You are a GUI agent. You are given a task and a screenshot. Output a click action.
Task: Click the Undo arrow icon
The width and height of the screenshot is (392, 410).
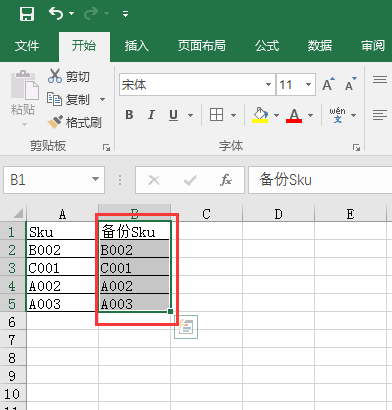click(56, 13)
